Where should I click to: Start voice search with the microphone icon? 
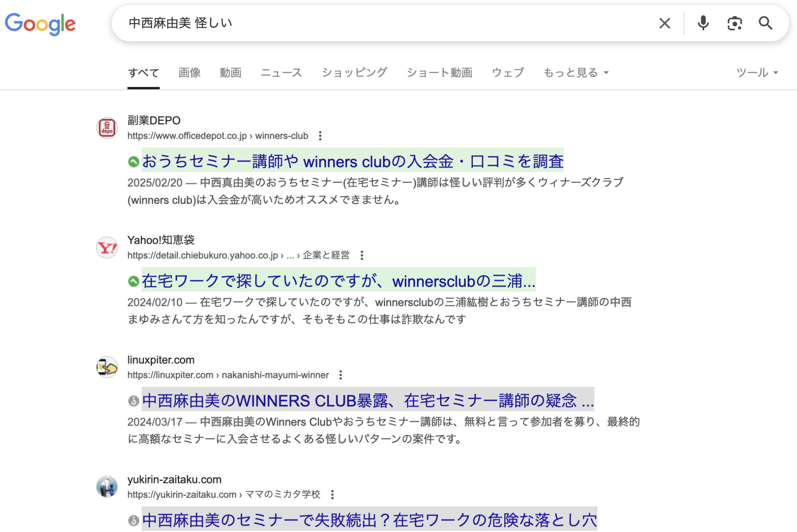point(703,23)
